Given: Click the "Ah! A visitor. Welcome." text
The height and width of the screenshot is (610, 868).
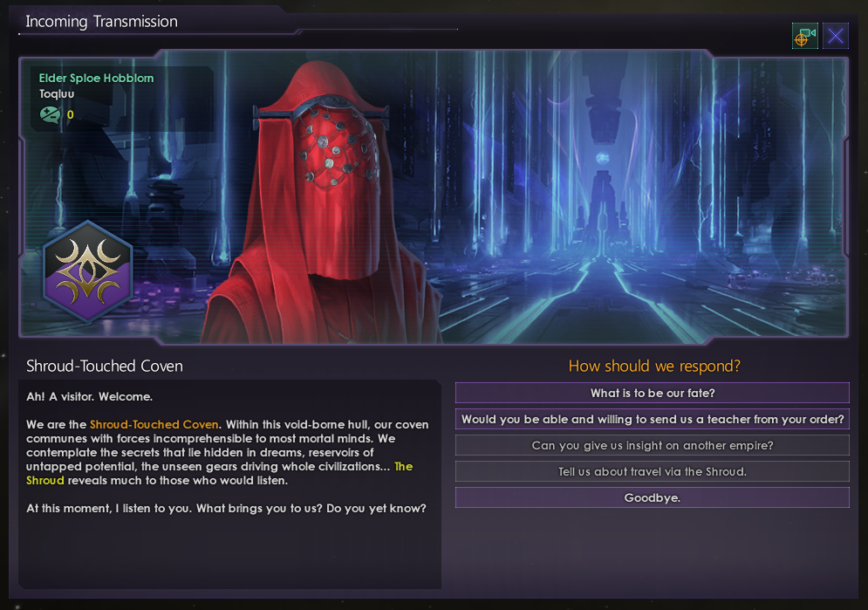Looking at the screenshot, I should tap(90, 397).
